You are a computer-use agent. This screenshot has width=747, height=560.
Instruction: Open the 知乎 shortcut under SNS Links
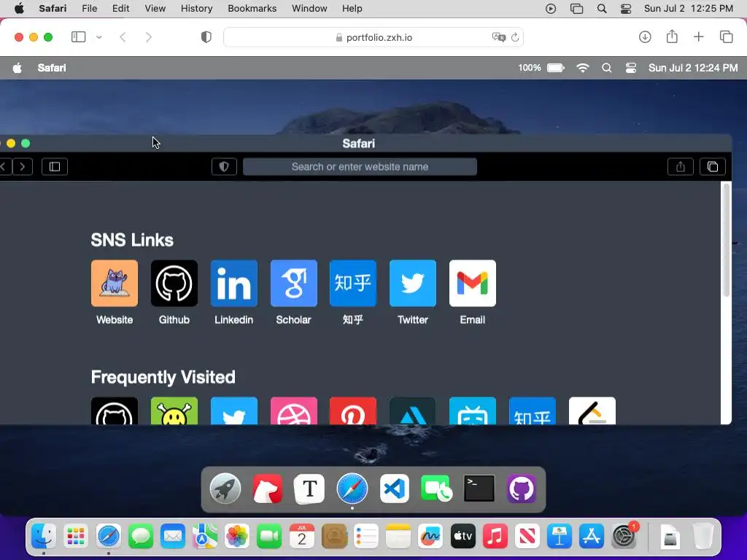(353, 283)
